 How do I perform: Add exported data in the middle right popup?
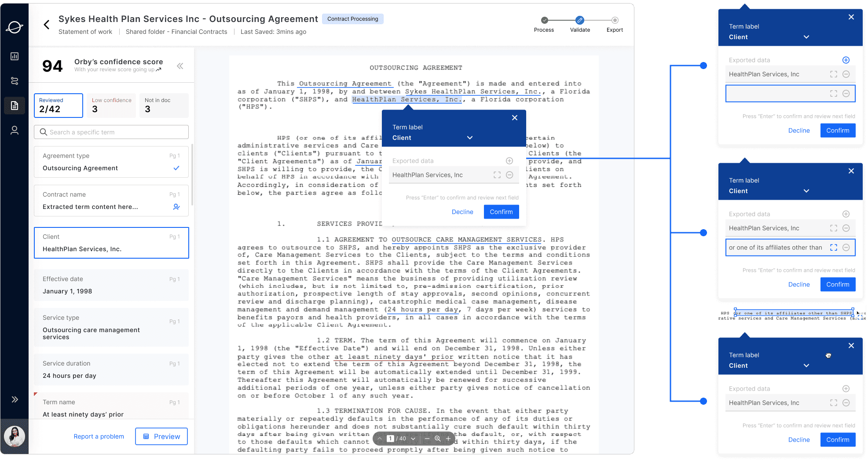coord(846,214)
